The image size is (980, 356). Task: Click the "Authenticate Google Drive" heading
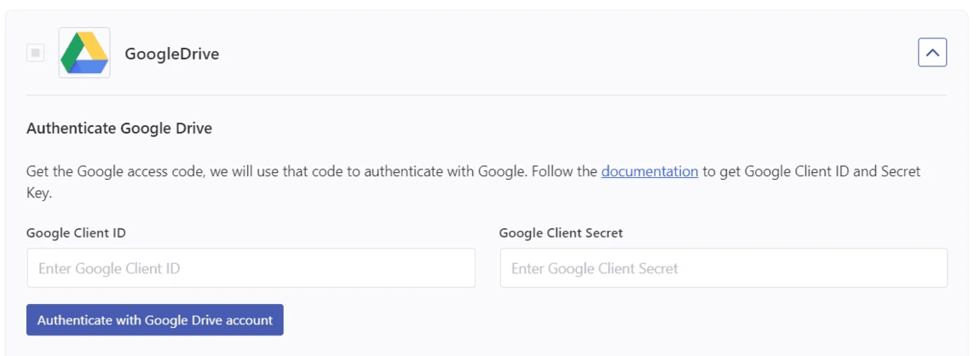(x=119, y=129)
